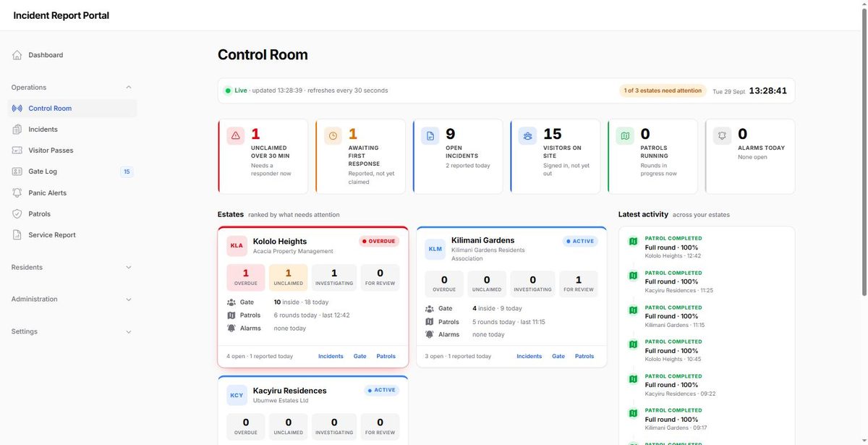Click the green map icon on Patrols Running card
This screenshot has width=868, height=445.
[x=625, y=136]
